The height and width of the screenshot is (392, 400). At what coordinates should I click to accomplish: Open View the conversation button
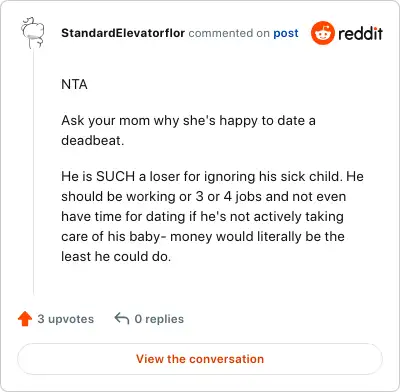click(x=200, y=359)
